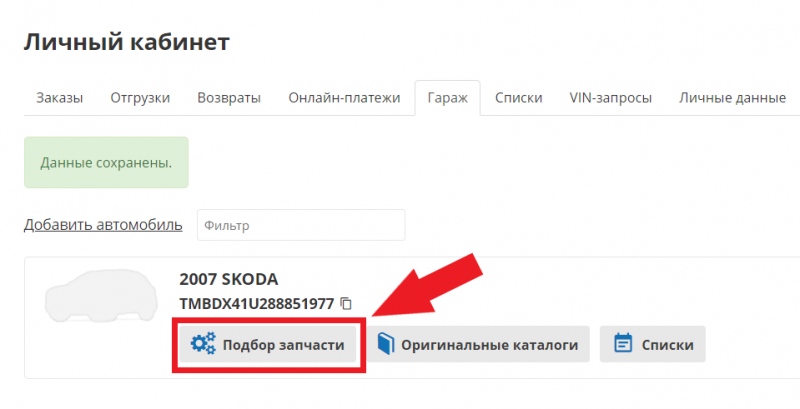The image size is (800, 409).
Task: Click the 2007 SKODA vehicle title
Action: pos(229,279)
